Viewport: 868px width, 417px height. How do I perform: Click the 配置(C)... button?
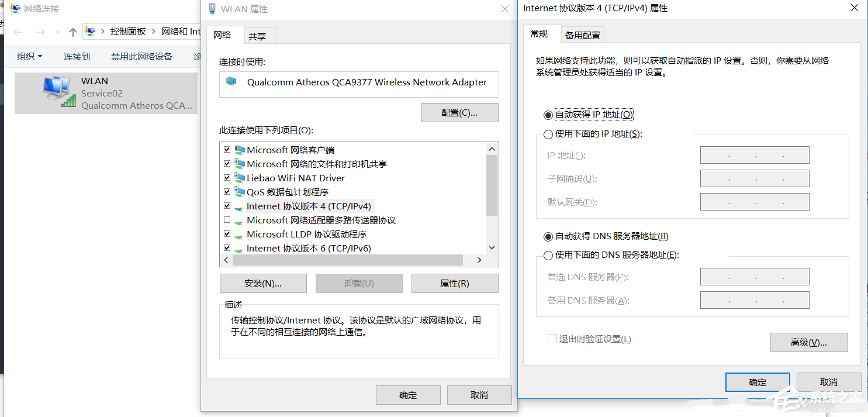tap(459, 113)
